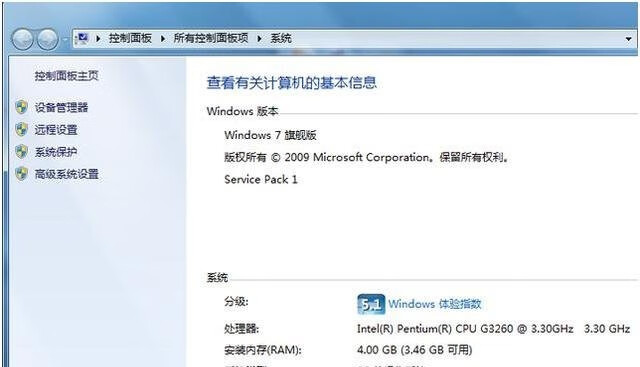This screenshot has width=640, height=367.
Task: Expand the arrow before 控制面板 breadcrumb
Action: tap(98, 39)
